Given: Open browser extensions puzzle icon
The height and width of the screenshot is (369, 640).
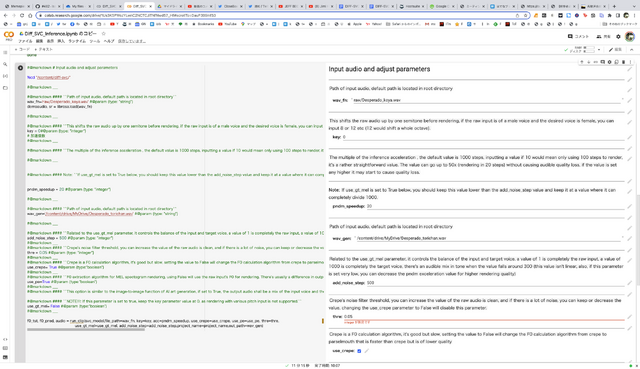Looking at the screenshot, I should (x=609, y=16).
